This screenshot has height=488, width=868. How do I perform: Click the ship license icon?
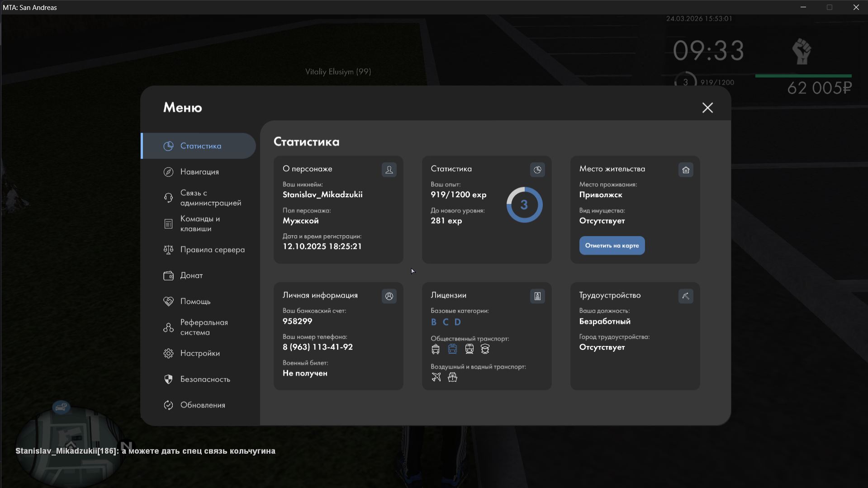452,377
